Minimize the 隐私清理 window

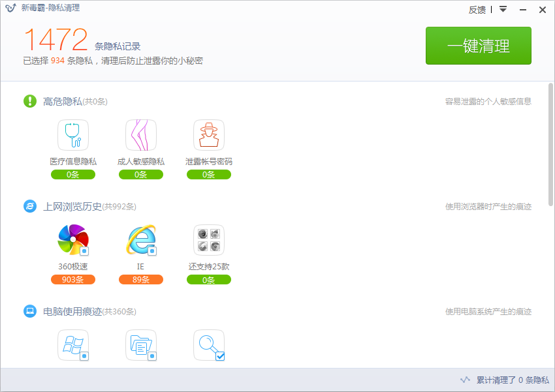(x=523, y=10)
